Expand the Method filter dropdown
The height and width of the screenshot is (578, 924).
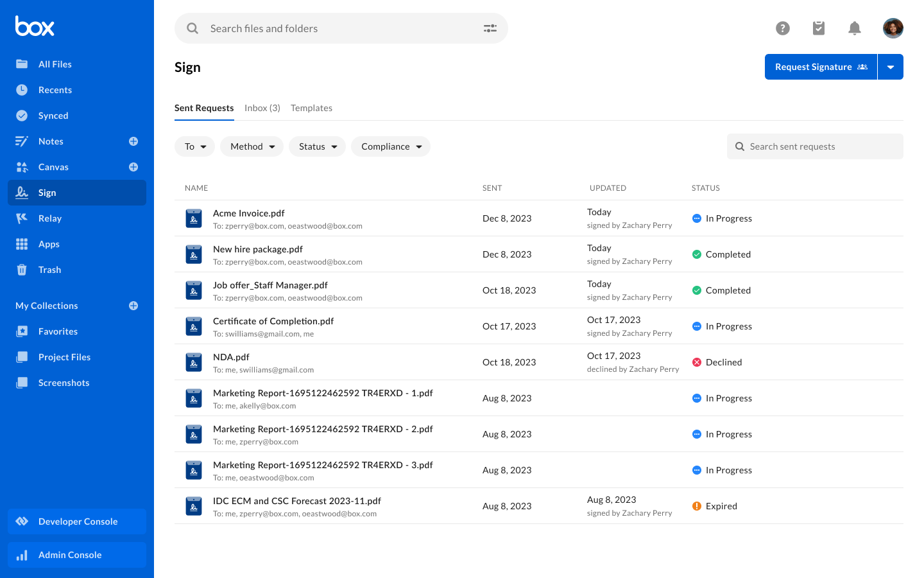pyautogui.click(x=252, y=146)
